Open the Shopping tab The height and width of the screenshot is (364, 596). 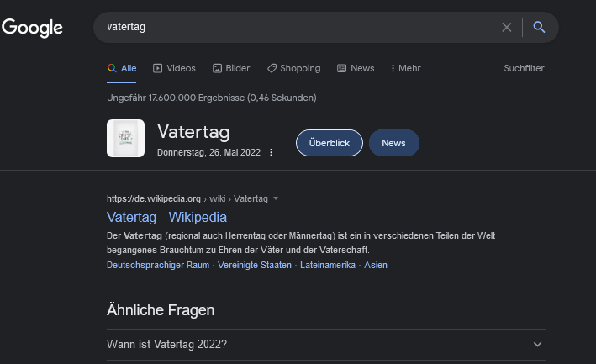pos(293,68)
